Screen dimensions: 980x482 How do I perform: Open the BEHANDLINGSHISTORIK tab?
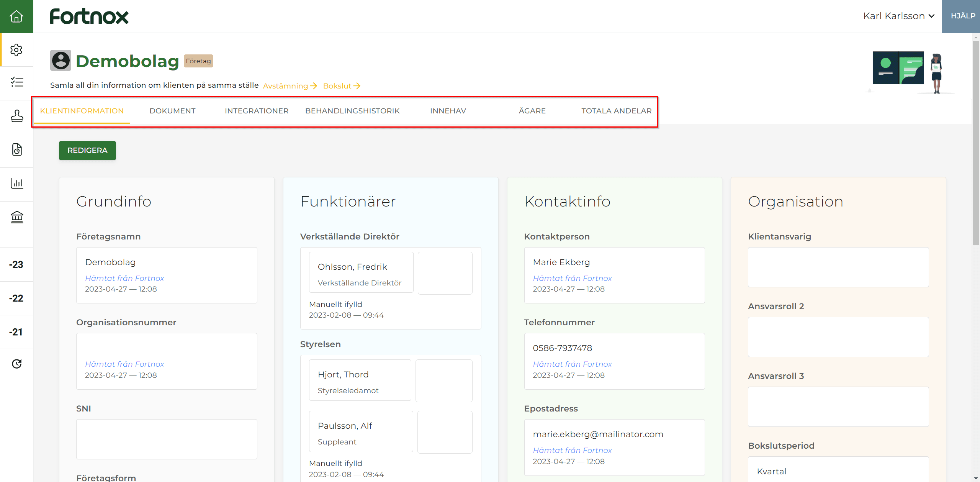[352, 111]
